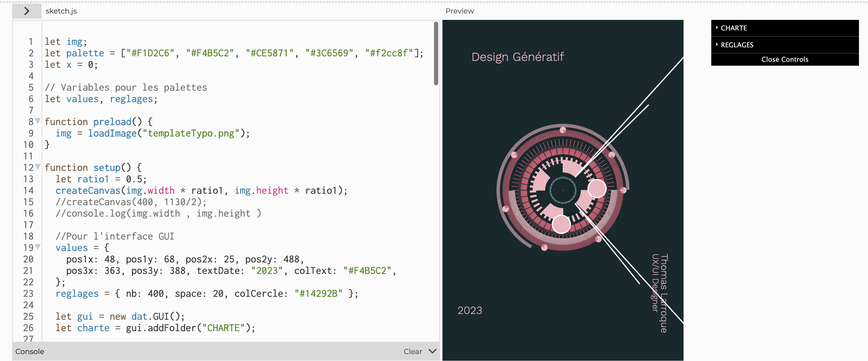The width and height of the screenshot is (868, 361).
Task: Fold the preload function at line 8
Action: point(38,121)
